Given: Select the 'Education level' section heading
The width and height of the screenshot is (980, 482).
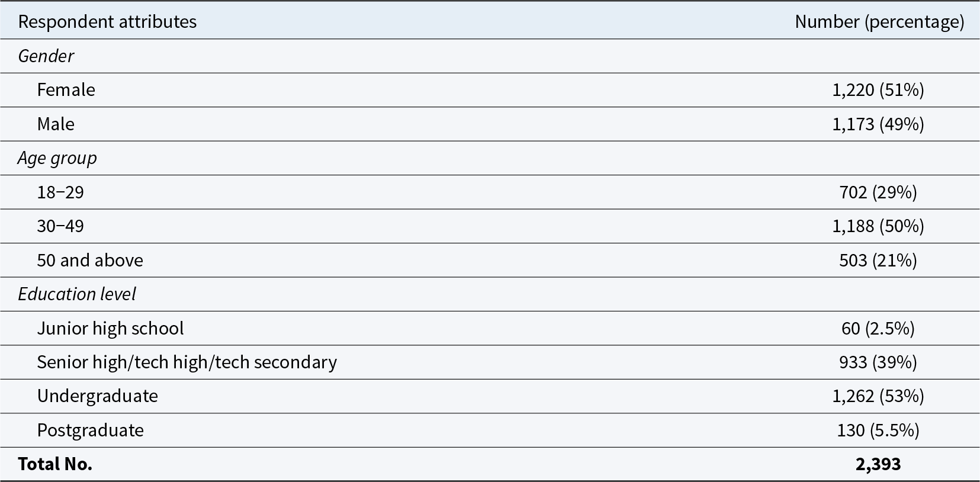Looking at the screenshot, I should (77, 294).
